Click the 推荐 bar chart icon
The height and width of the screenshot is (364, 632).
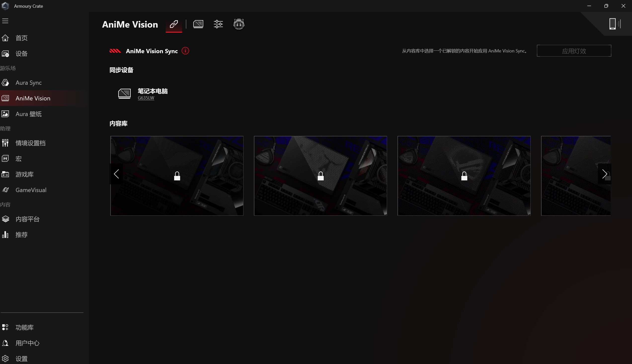click(x=5, y=235)
